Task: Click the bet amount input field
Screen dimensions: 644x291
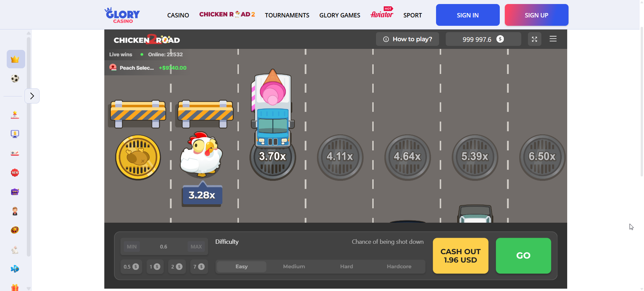Action: 164,247
